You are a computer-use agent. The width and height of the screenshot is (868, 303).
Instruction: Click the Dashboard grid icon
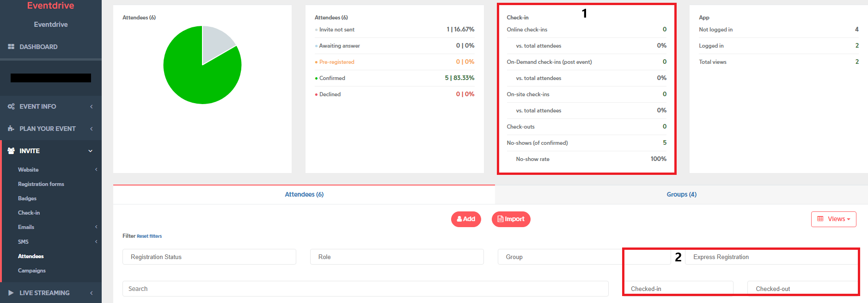click(x=11, y=47)
